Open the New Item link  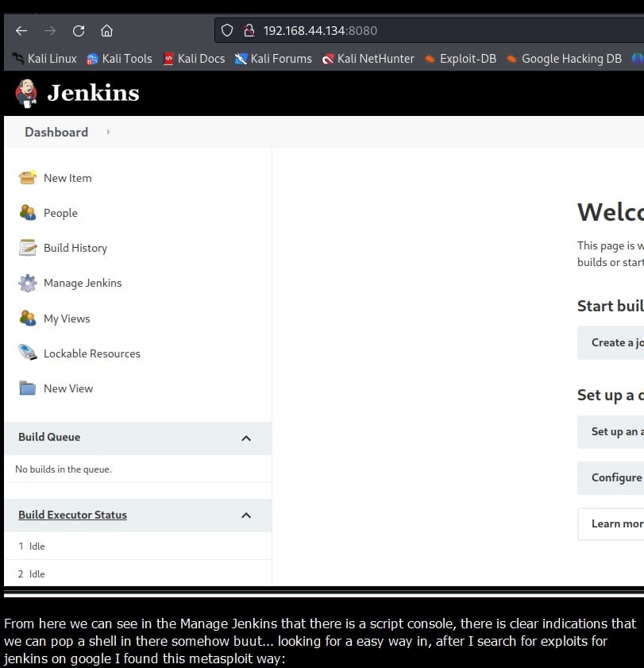click(x=67, y=178)
